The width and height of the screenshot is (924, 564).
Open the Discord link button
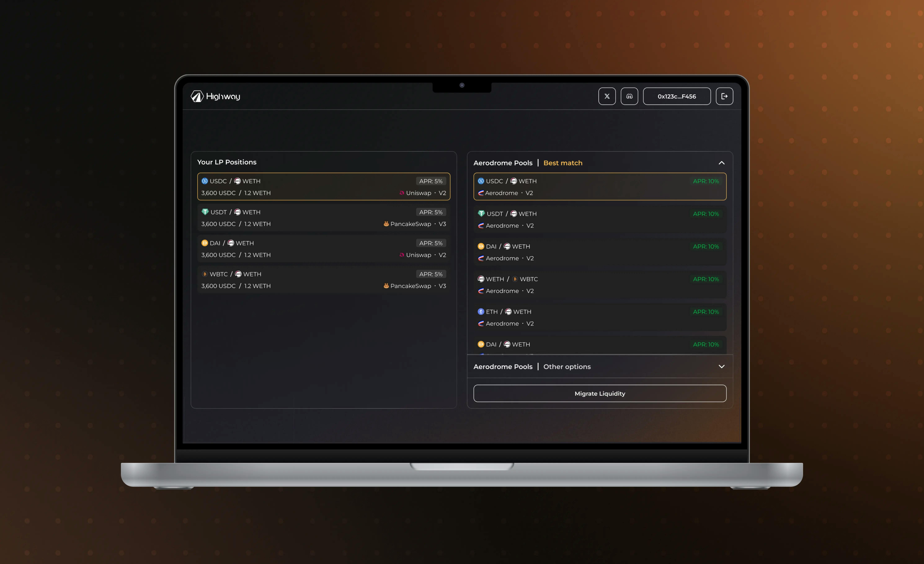coord(629,96)
